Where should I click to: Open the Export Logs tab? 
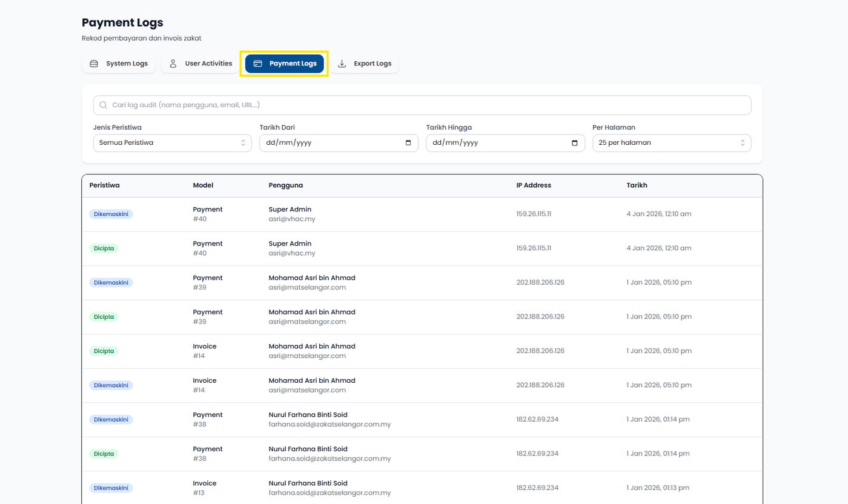365,64
